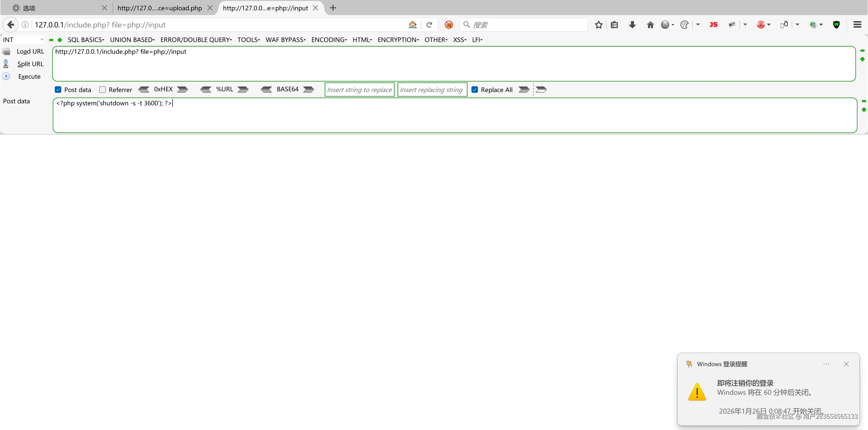Image resolution: width=868 pixels, height=430 pixels.
Task: Open the ENCODING menu
Action: pyautogui.click(x=329, y=40)
